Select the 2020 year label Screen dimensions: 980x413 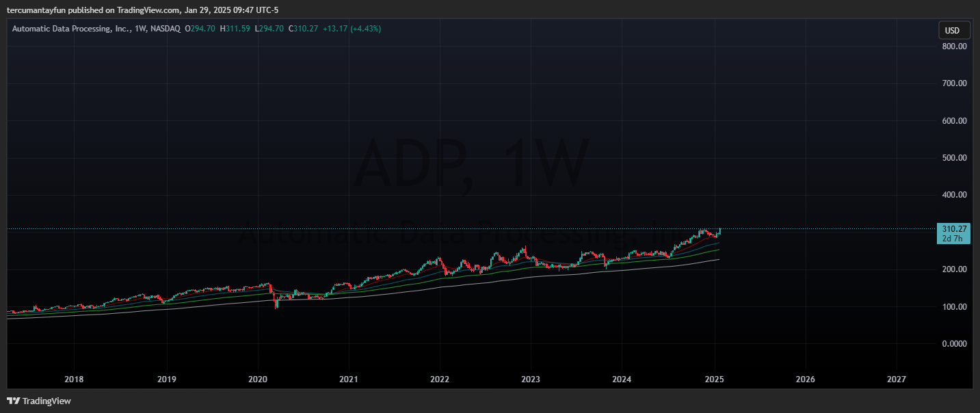257,379
